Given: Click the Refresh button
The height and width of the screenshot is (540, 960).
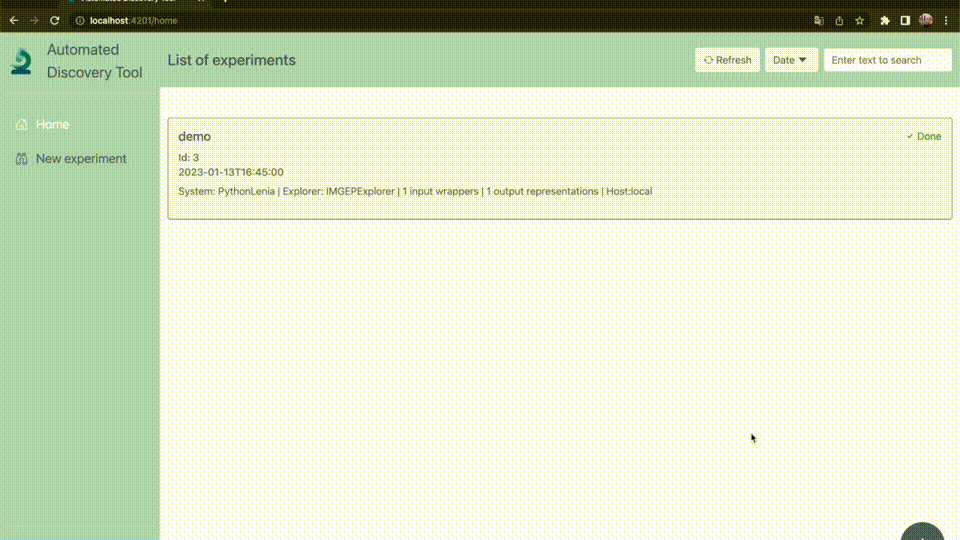Looking at the screenshot, I should click(727, 60).
